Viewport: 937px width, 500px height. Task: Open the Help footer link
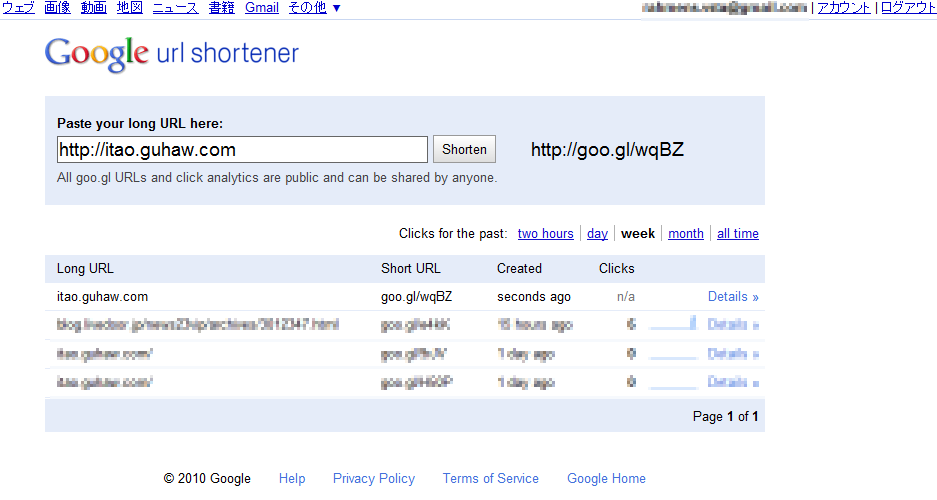pyautogui.click(x=292, y=478)
